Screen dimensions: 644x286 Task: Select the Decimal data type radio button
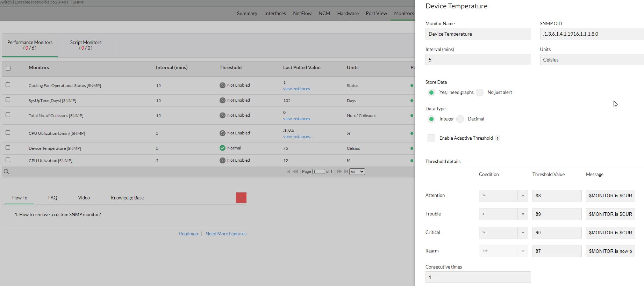[x=460, y=119]
